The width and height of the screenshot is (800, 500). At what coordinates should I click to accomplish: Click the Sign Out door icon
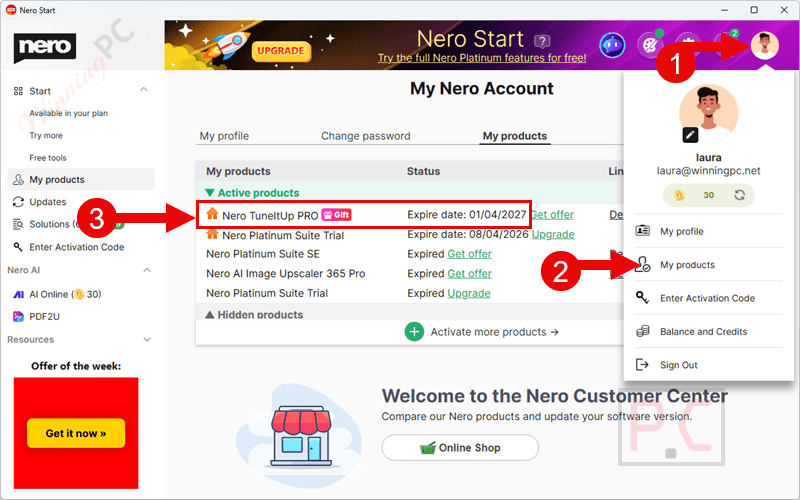pyautogui.click(x=642, y=364)
